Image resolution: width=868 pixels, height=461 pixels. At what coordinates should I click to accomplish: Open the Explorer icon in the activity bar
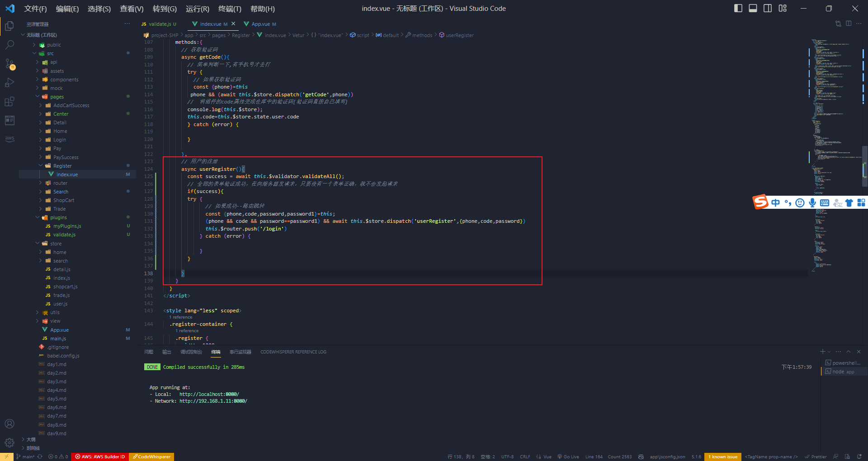(9, 26)
